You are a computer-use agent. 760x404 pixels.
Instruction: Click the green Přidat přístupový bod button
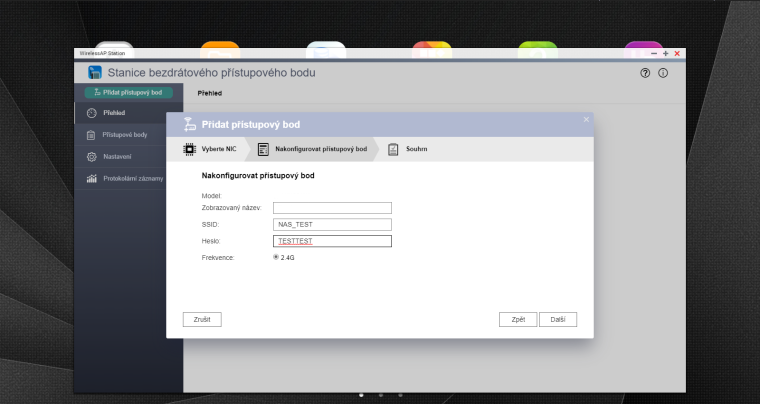pyautogui.click(x=128, y=93)
